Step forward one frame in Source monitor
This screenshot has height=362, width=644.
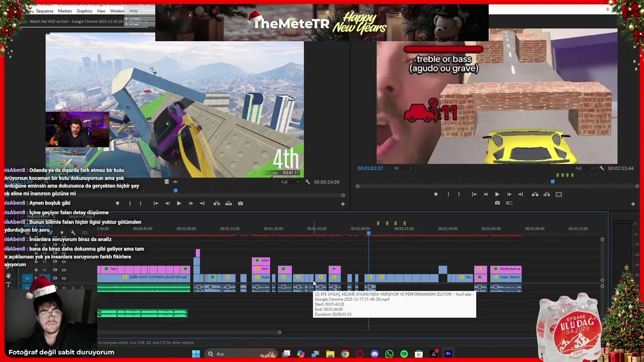[191, 204]
